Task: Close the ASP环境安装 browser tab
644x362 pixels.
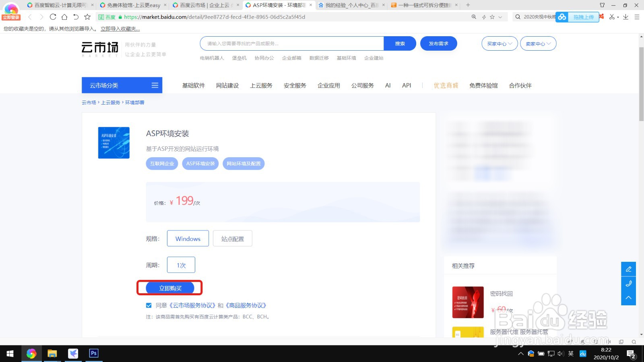Action: tap(311, 5)
